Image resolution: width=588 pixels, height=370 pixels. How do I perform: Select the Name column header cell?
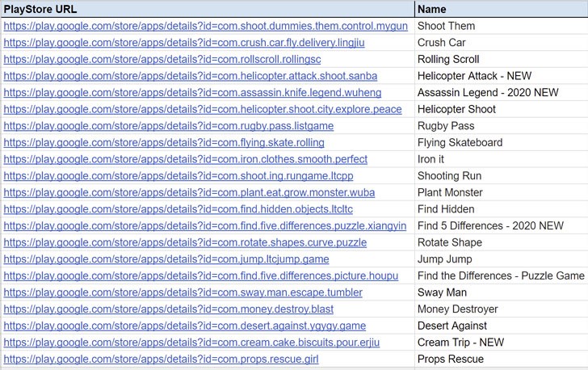point(502,9)
